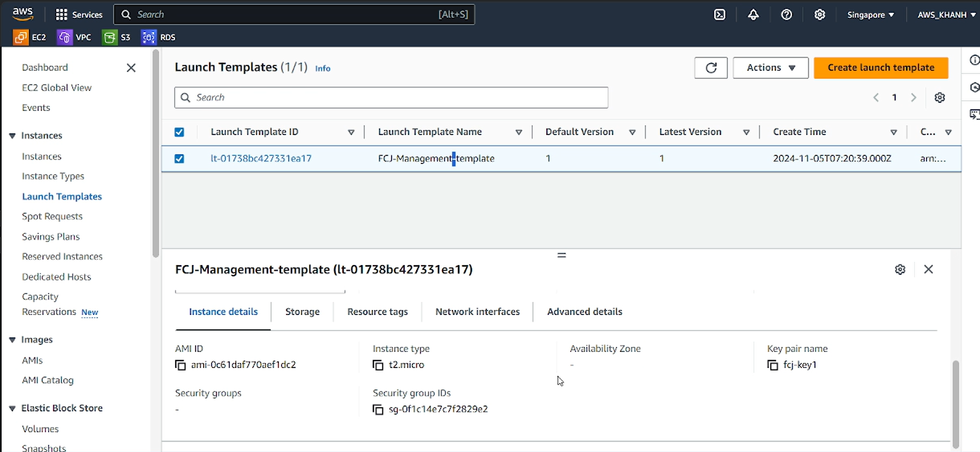Sort by Launch Template ID column arrow
The width and height of the screenshot is (980, 452).
point(351,132)
